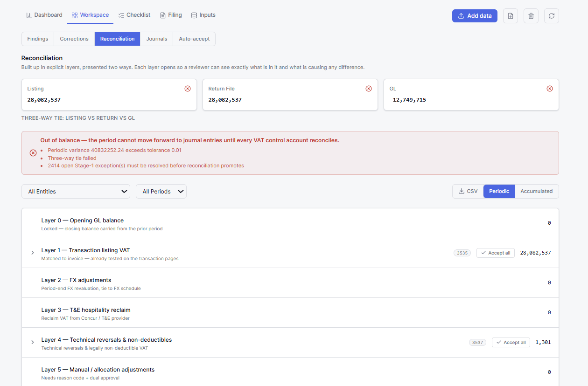Go to the Checklist tab
Viewport: 588px width, 386px height.
point(134,15)
